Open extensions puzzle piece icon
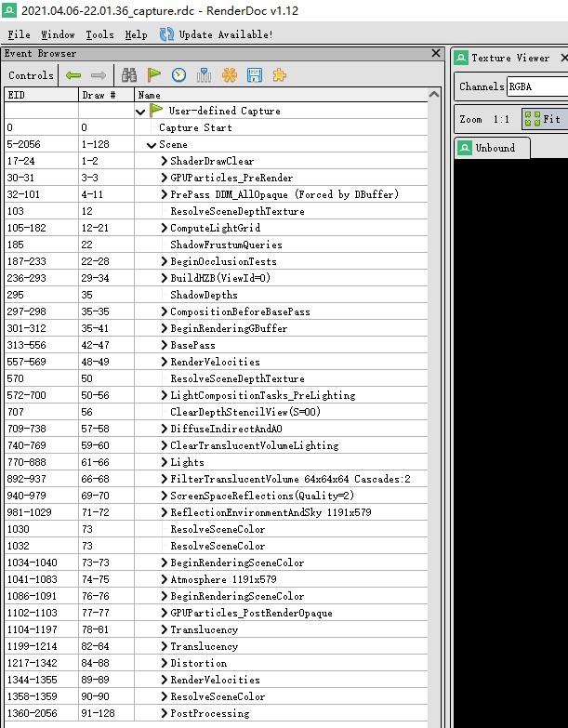The width and height of the screenshot is (568, 728). point(280,74)
